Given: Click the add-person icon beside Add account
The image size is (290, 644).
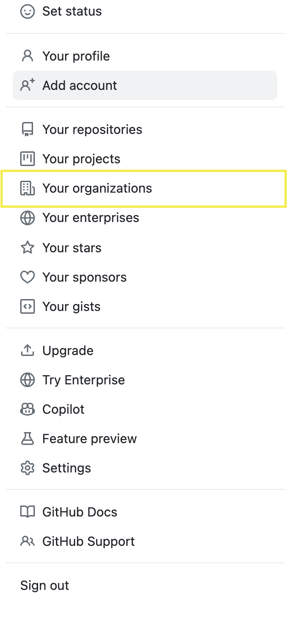Looking at the screenshot, I should point(28,85).
